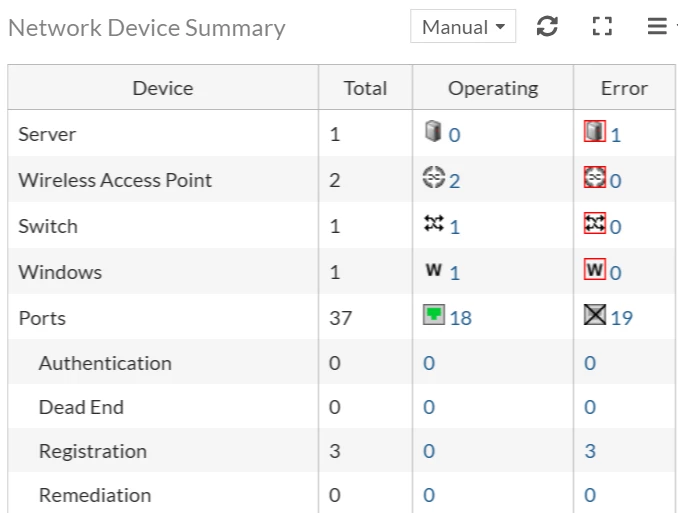This screenshot has height=513, width=678.
Task: Open Ports operating count 18
Action: 461,318
